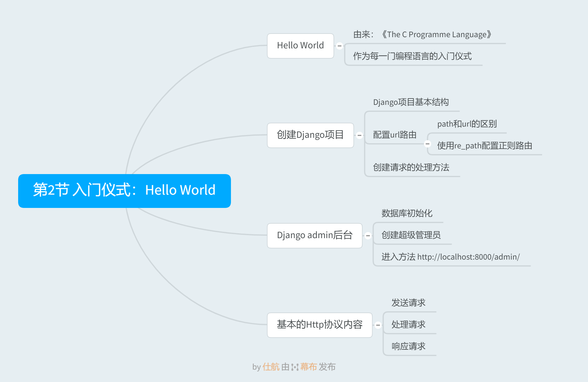The height and width of the screenshot is (382, 588).
Task: Select the Django admin后台 node box
Action: point(315,236)
